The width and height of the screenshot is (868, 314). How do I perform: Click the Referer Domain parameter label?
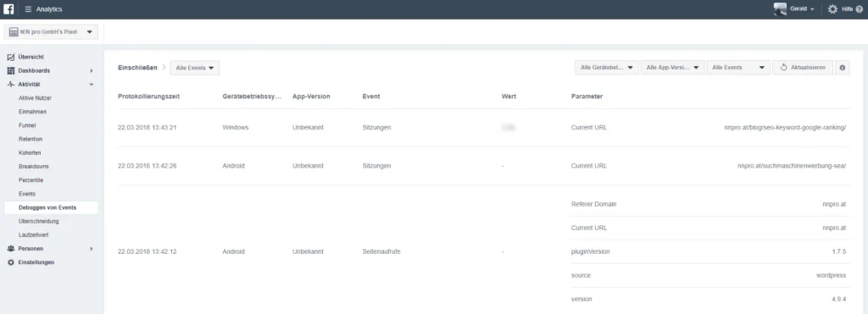point(594,204)
